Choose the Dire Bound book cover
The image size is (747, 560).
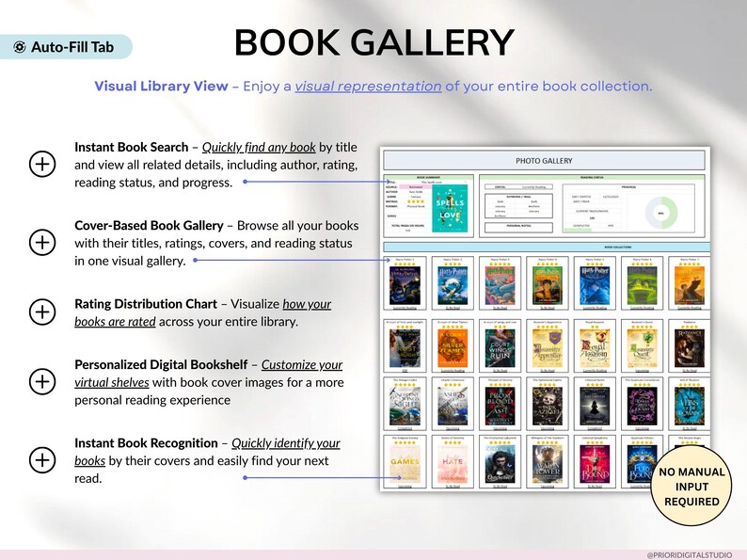[x=595, y=464]
